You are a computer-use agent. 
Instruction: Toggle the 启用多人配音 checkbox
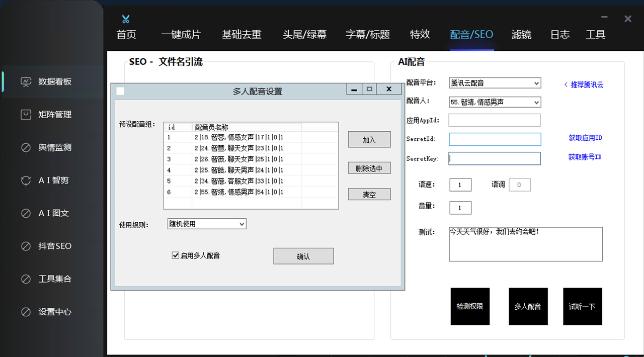176,255
